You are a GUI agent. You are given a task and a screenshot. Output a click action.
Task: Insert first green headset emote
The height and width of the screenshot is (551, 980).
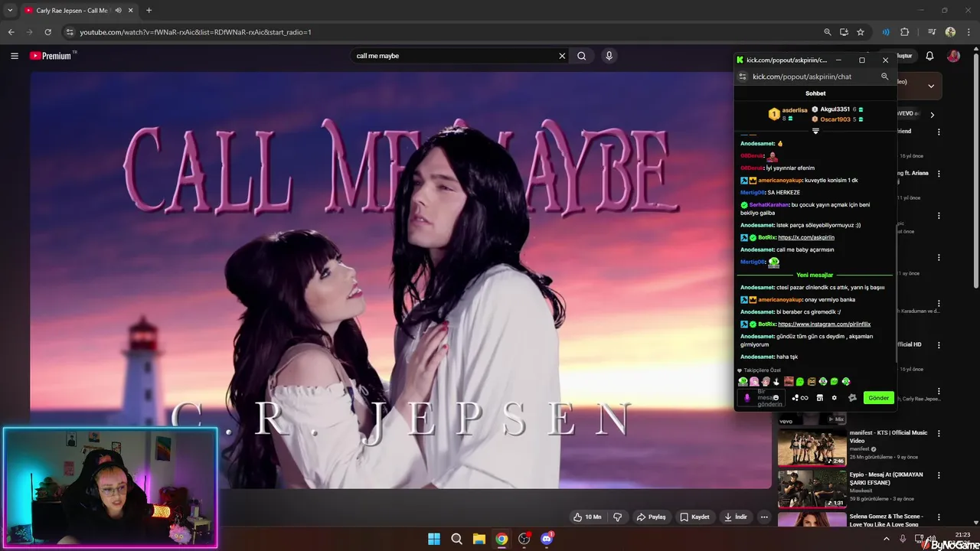[743, 381]
